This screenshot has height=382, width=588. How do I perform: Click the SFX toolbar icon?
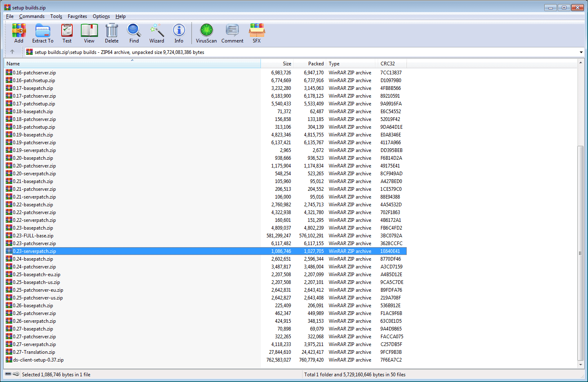pos(257,33)
